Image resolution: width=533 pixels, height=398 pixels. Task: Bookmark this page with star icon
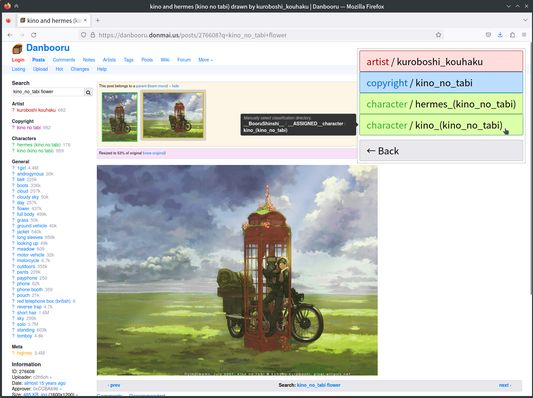[439, 35]
